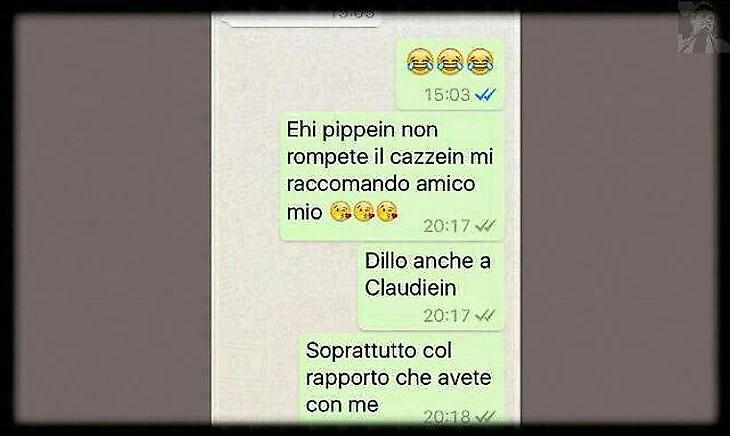This screenshot has height=436, width=730.
Task: Tap the blue read checkmarks beside 15:03
Action: pos(485,95)
